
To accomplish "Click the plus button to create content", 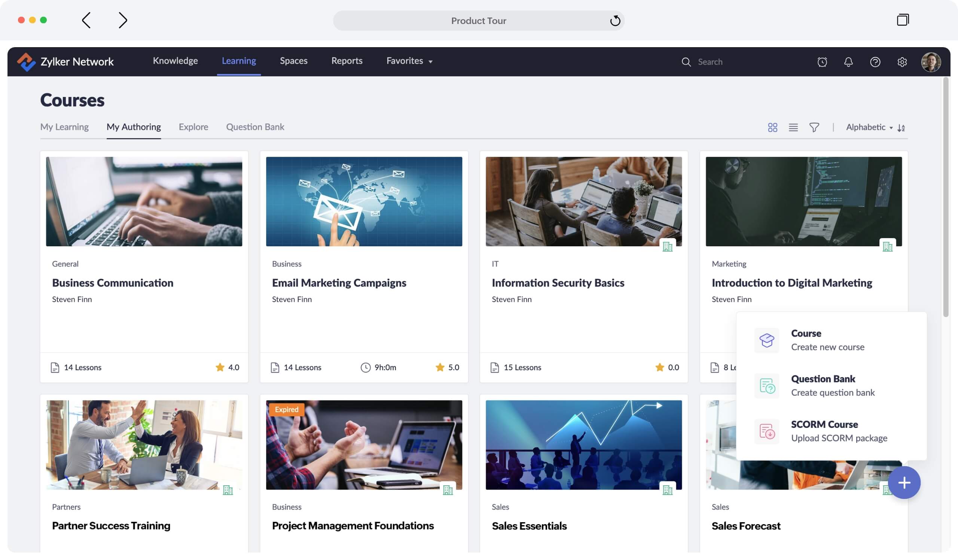I will tap(905, 482).
